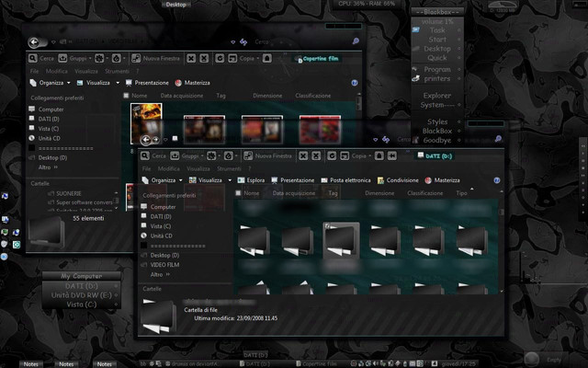Open the File menu in the DATI window

point(147,168)
